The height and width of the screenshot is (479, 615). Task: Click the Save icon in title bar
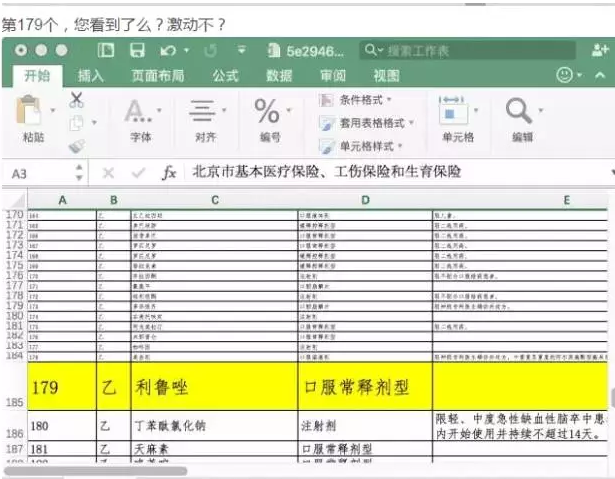tap(137, 50)
